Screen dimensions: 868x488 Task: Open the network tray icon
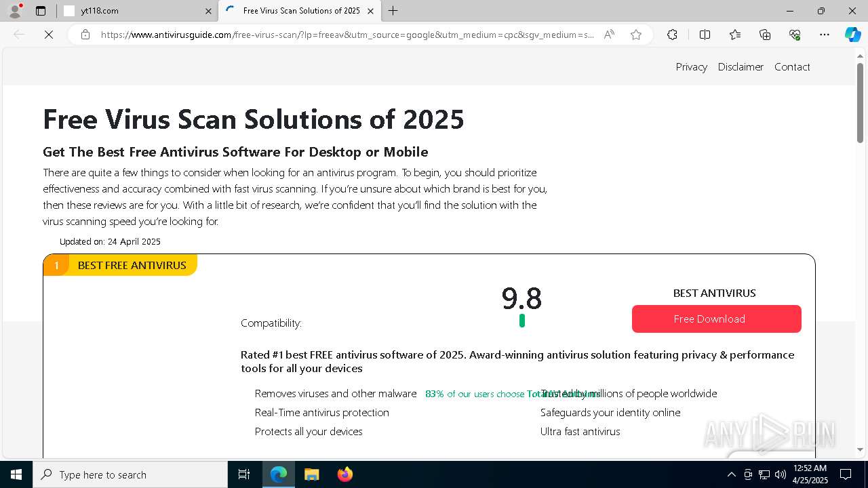click(x=764, y=474)
